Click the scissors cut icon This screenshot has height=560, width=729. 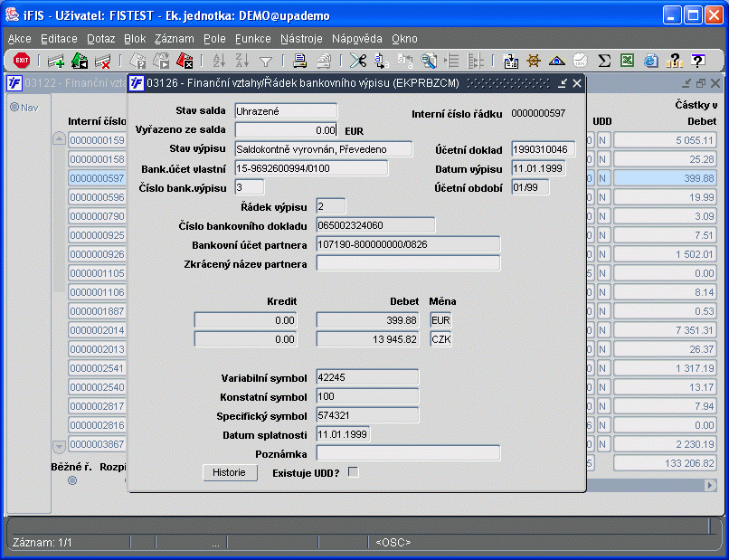[358, 61]
